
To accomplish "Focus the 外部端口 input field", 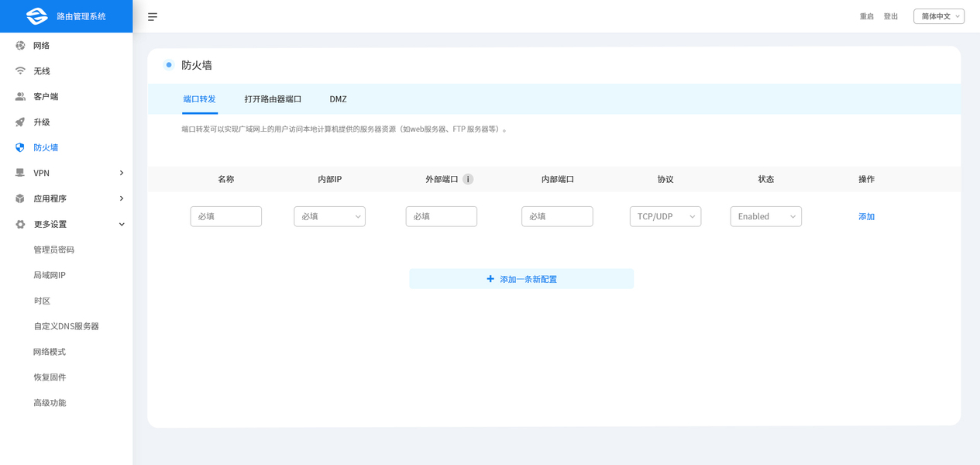I will click(x=442, y=216).
